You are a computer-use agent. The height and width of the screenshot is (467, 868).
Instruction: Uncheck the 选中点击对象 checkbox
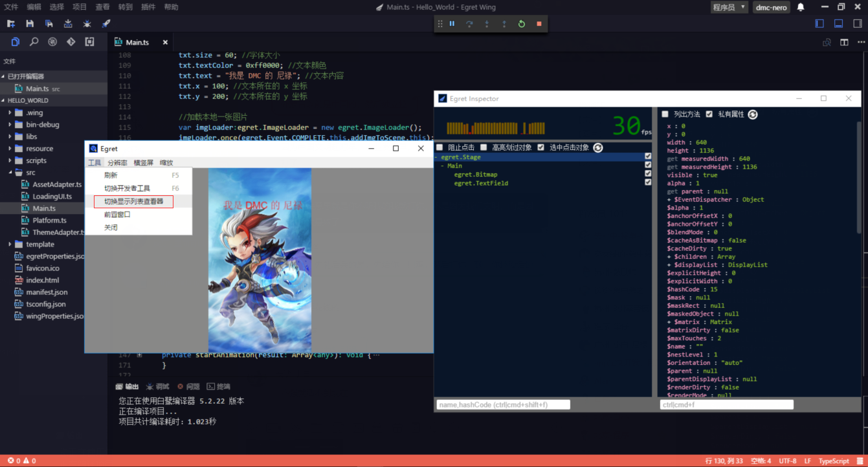pyautogui.click(x=541, y=147)
